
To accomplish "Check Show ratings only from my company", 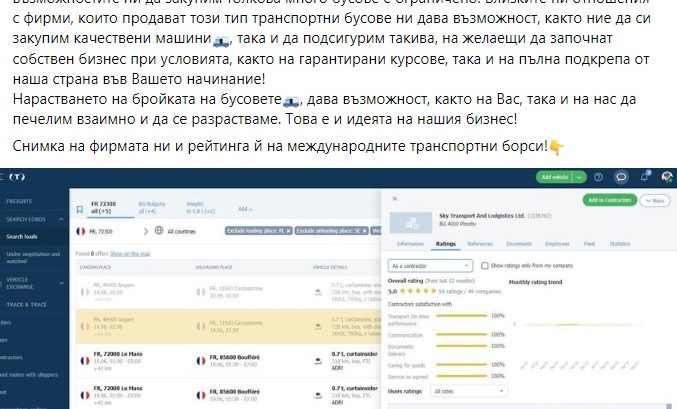I will coord(485,266).
